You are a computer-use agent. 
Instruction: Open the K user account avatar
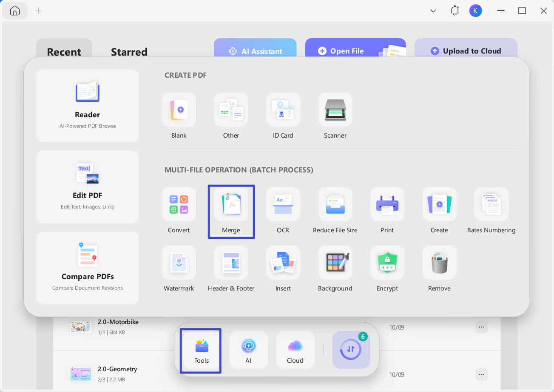pos(476,11)
